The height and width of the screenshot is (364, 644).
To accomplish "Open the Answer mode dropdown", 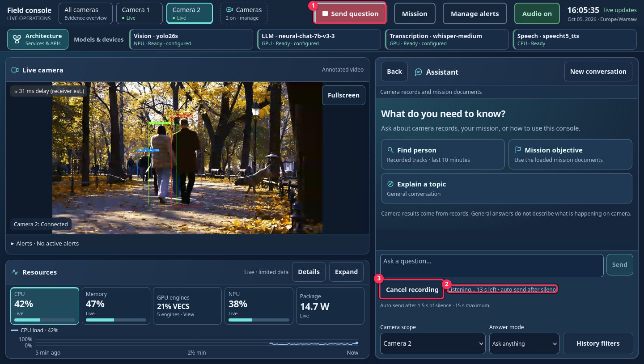I will click(x=524, y=343).
